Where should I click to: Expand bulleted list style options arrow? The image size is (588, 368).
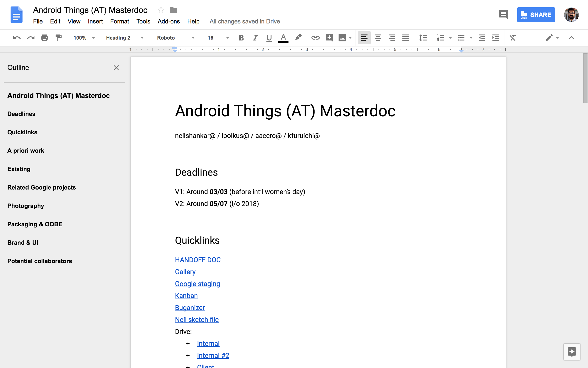[471, 38]
